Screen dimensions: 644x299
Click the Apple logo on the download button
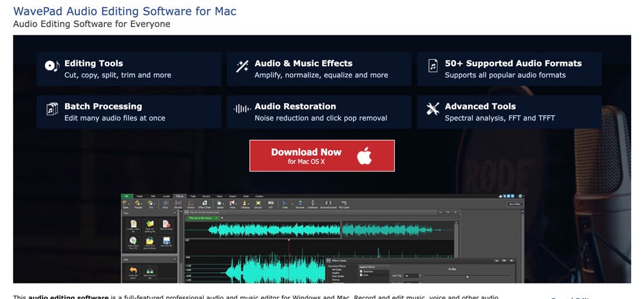[x=365, y=155]
